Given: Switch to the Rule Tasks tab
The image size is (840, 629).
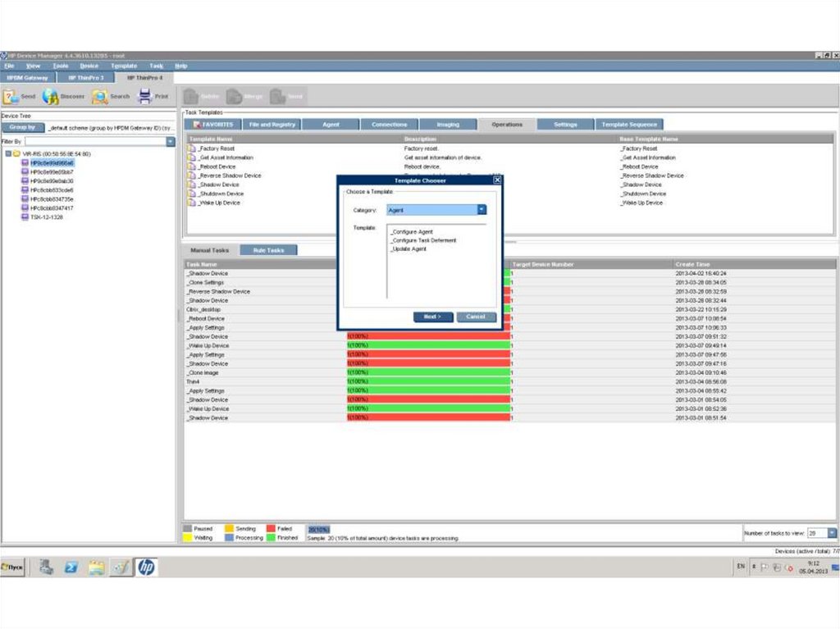Looking at the screenshot, I should 268,250.
